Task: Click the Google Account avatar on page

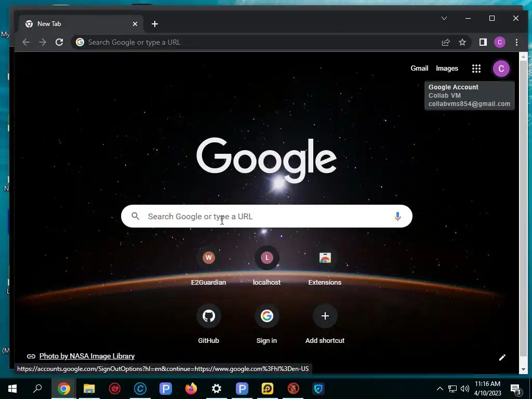Action: click(x=501, y=69)
